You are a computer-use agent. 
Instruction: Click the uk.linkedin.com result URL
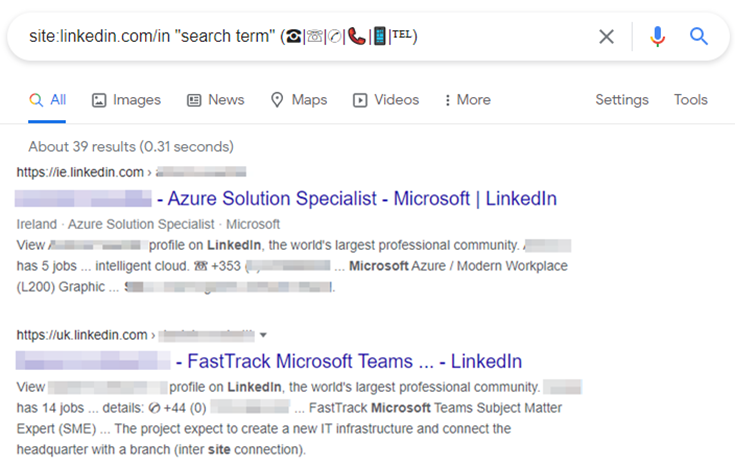point(84,335)
